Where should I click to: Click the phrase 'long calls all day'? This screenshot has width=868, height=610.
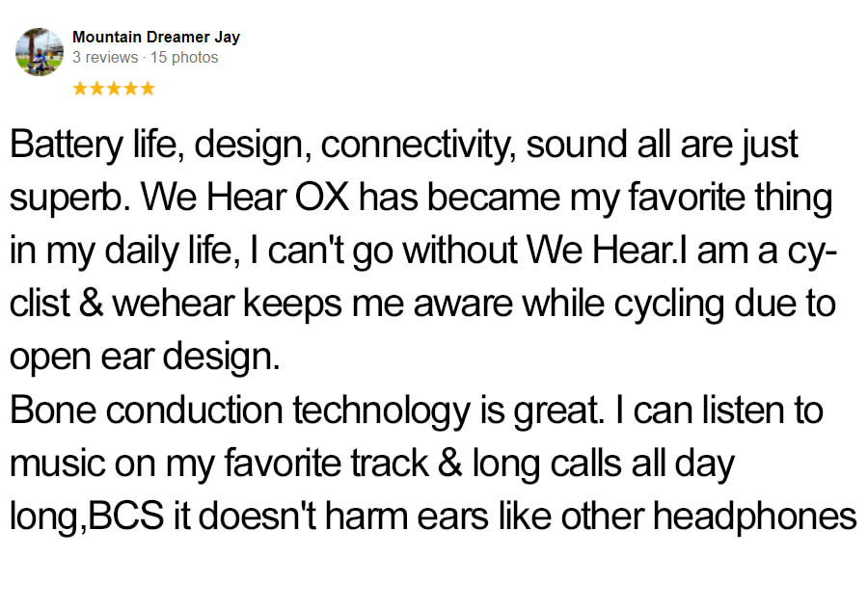604,464
